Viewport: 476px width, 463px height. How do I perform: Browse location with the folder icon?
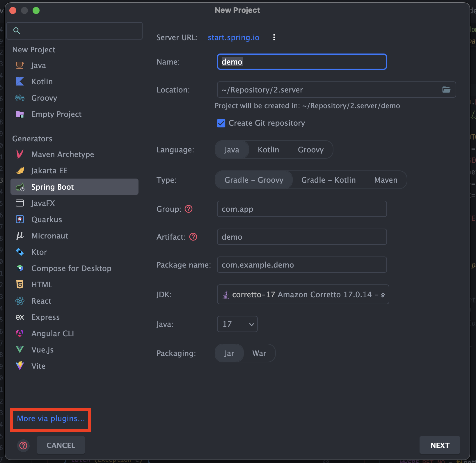[x=446, y=90]
